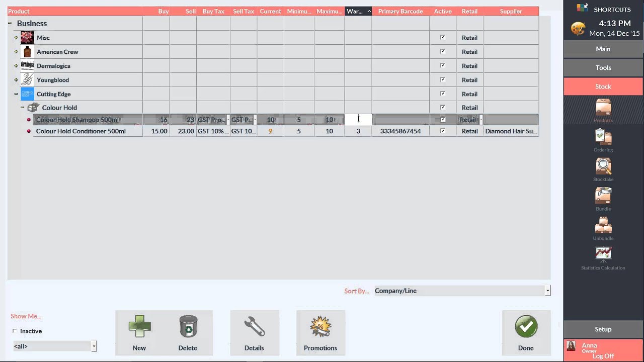Collapse the Business tree root
Viewport: 644px width, 362px height.
tap(10, 24)
